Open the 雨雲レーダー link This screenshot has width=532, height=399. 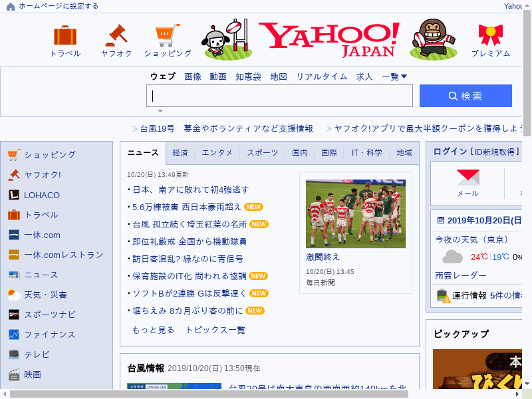click(460, 275)
